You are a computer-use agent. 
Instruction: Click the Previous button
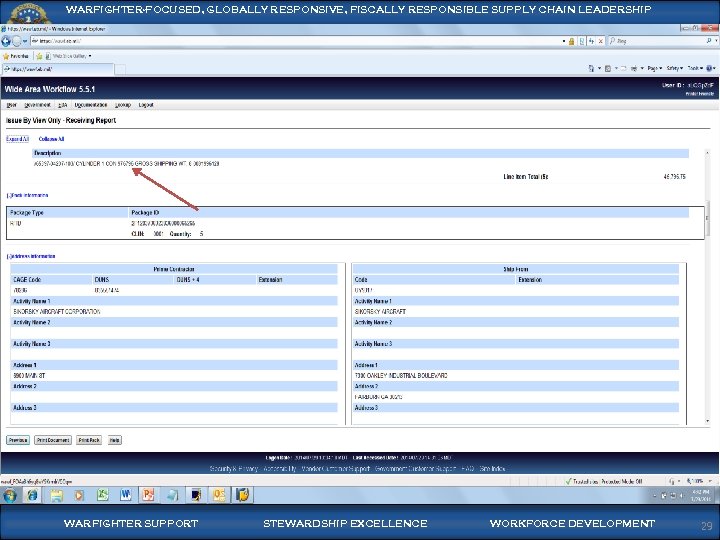pyautogui.click(x=18, y=440)
